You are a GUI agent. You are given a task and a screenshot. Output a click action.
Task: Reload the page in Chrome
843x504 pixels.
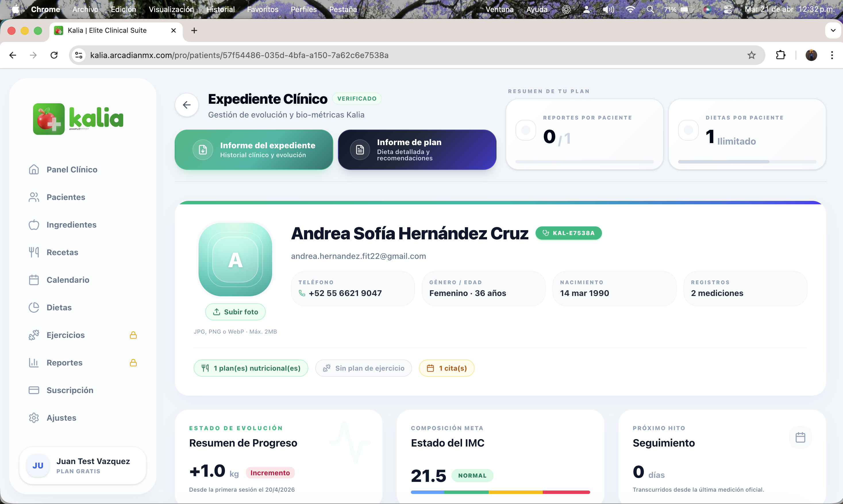tap(54, 55)
